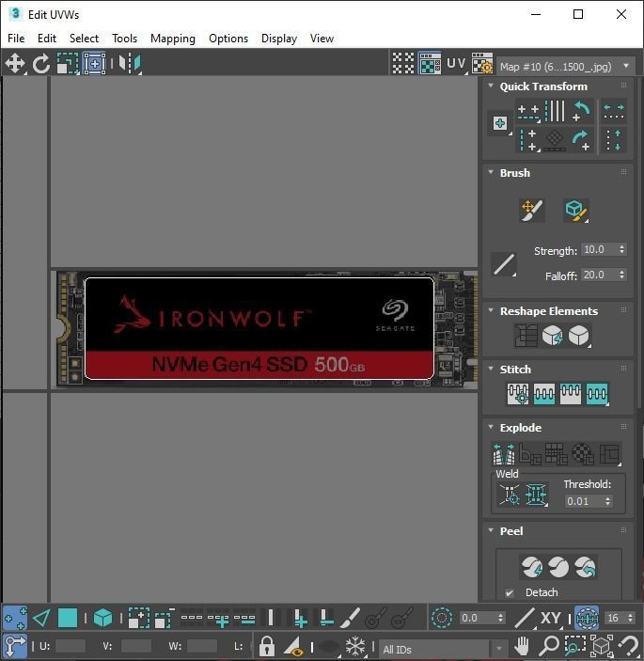Click the U coordinate input field
Screen dimensions: 644x661
click(x=71, y=646)
